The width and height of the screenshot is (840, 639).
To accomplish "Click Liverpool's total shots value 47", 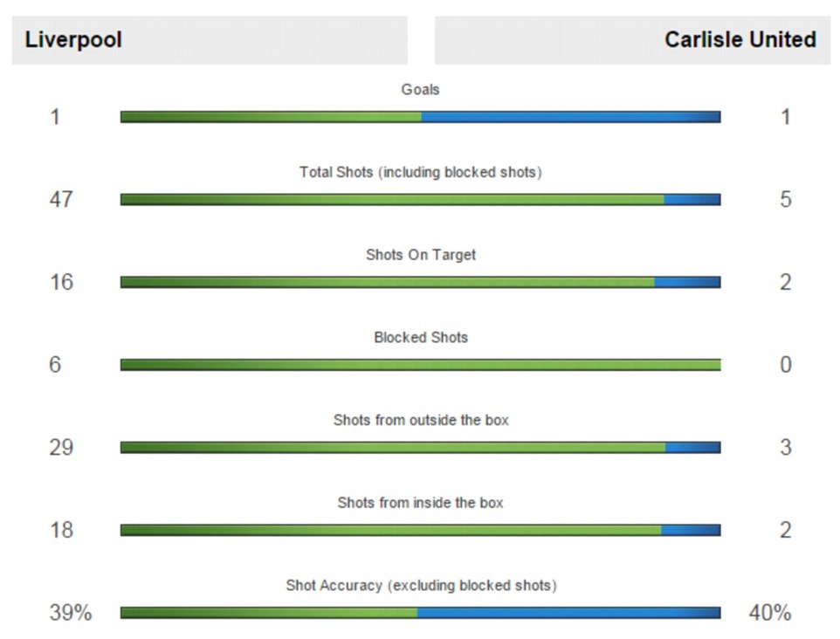I will pyautogui.click(x=61, y=200).
